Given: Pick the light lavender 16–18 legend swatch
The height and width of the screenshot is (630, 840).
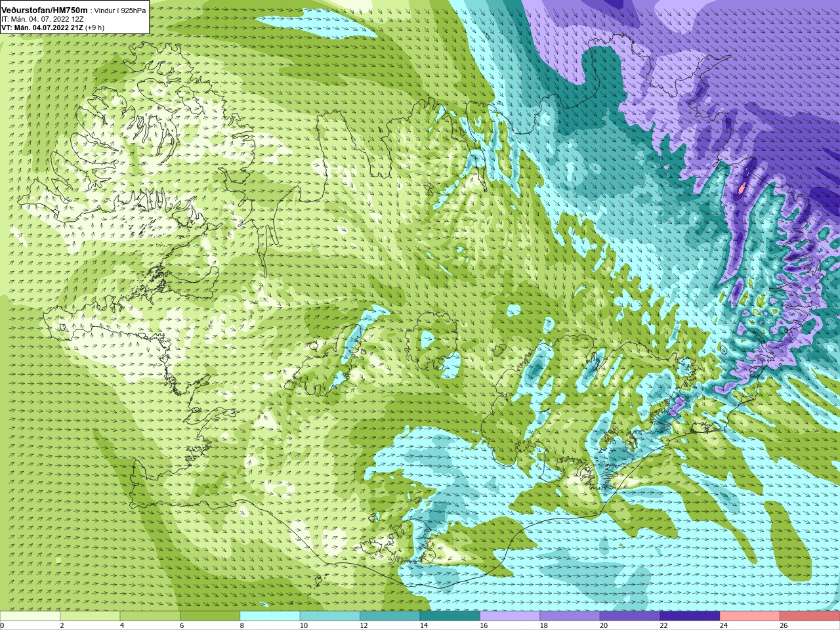Looking at the screenshot, I should [510, 616].
